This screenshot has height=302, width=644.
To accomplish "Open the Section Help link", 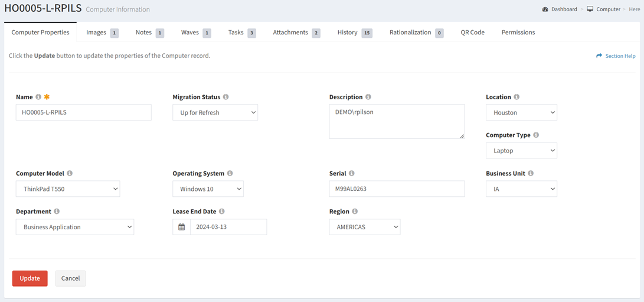I will [616, 56].
